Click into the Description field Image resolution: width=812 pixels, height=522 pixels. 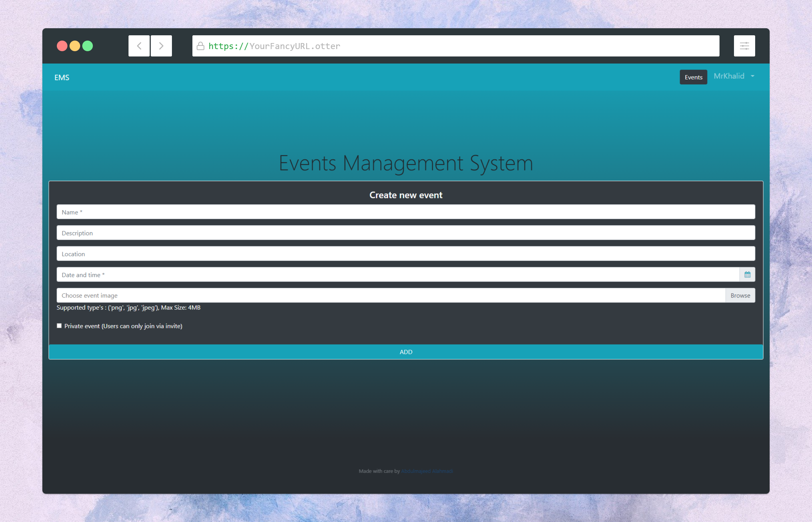click(x=406, y=233)
